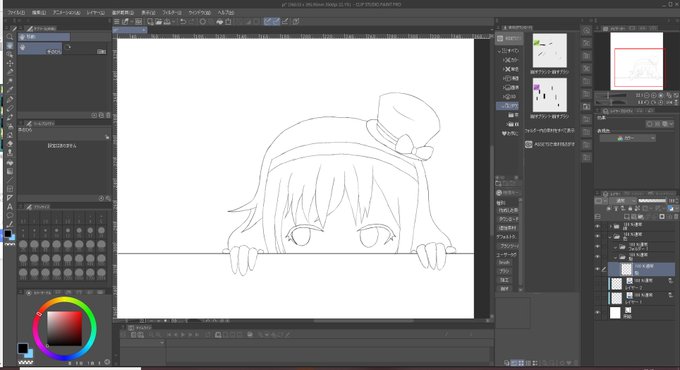Open the expression color dropdown (カラー)

(628, 138)
